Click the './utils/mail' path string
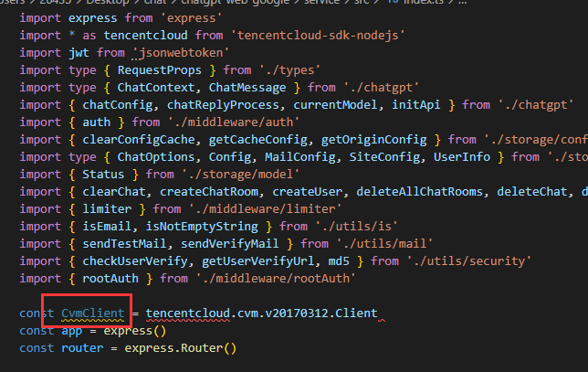 pos(384,244)
